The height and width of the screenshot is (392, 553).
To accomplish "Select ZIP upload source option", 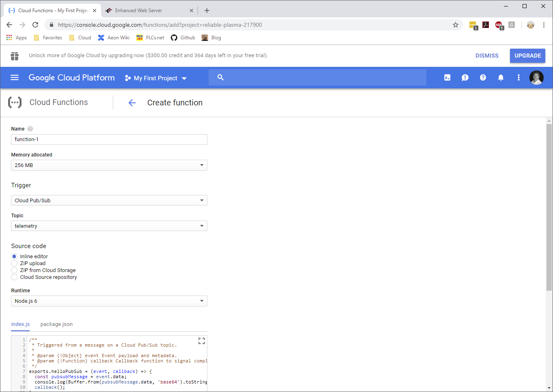I will point(14,263).
